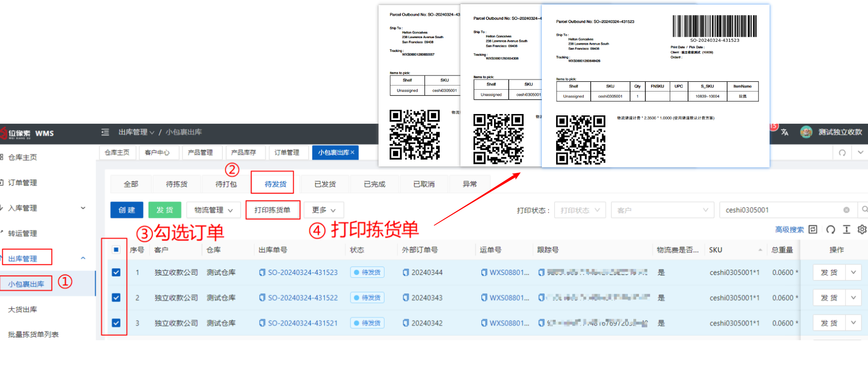This screenshot has height=383, width=868.
Task: Copy waybill number in row 2
Action: [484, 298]
